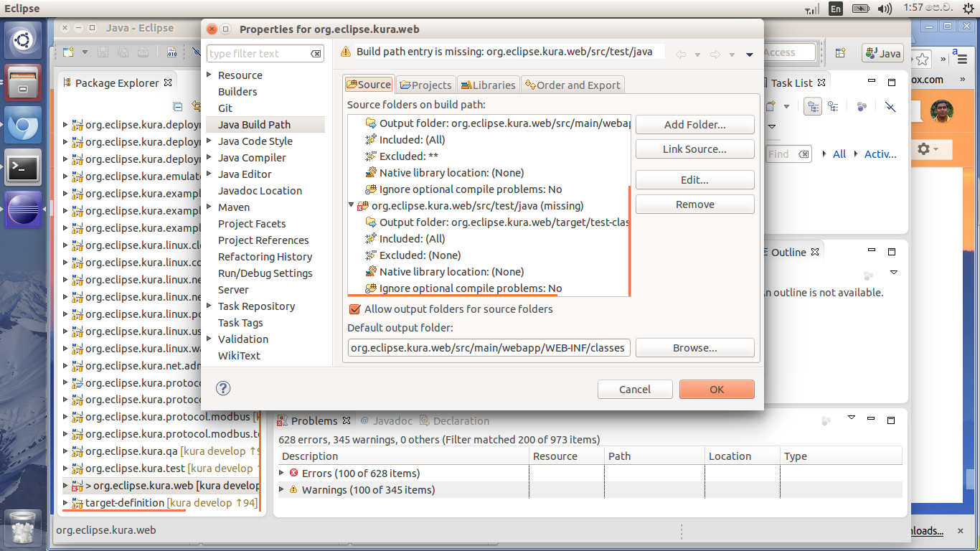Switch to the Order and Export tab

[573, 85]
